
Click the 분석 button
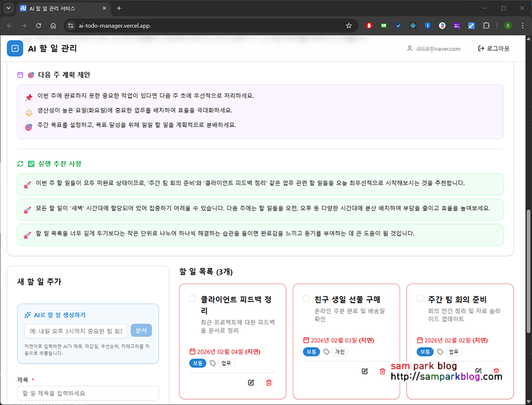141,331
